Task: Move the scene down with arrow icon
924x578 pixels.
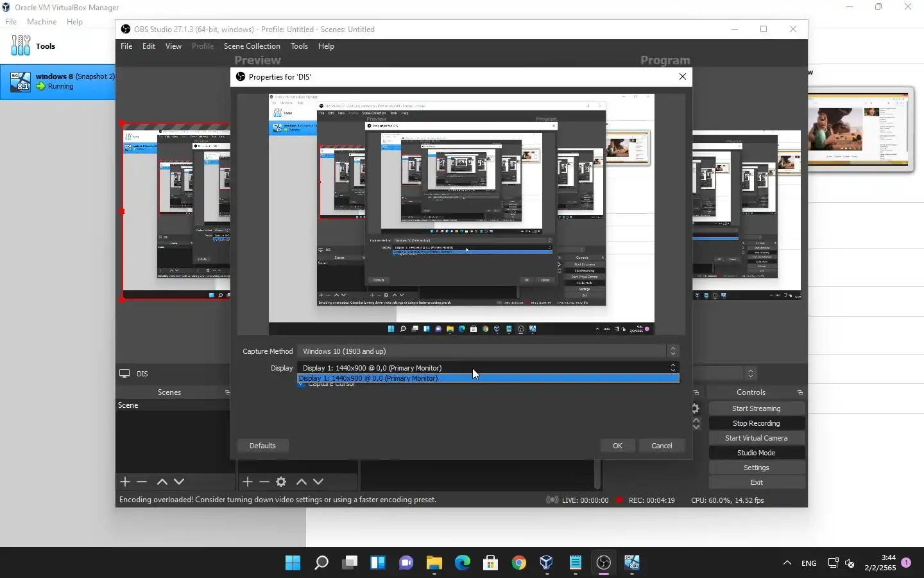Action: 179,482
